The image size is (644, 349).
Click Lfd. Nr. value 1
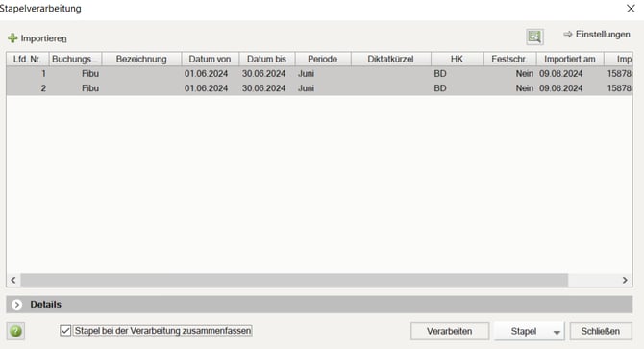(x=43, y=73)
